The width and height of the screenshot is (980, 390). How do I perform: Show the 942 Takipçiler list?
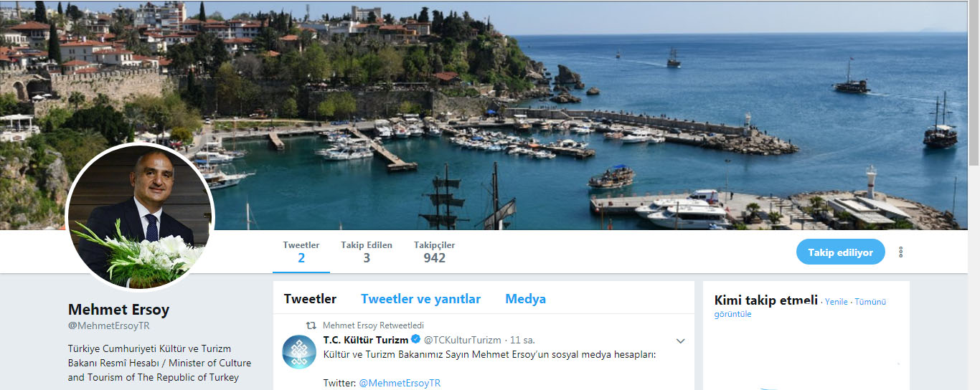(x=434, y=252)
